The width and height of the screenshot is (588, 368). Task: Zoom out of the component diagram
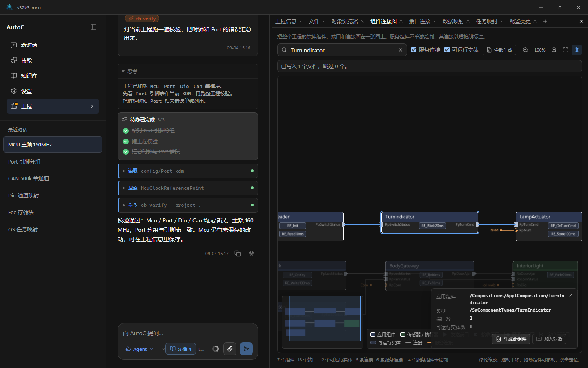click(x=526, y=50)
